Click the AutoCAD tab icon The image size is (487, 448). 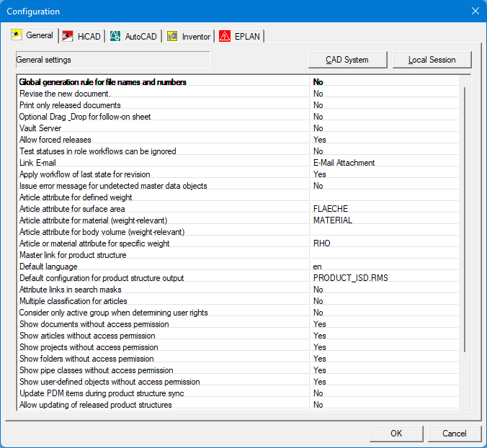pos(115,36)
